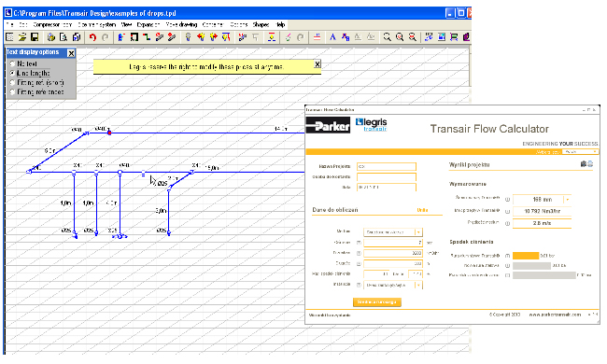Viewport: 607px width, 364px height.
Task: Click the A-with-B text format icon
Action: [346, 37]
